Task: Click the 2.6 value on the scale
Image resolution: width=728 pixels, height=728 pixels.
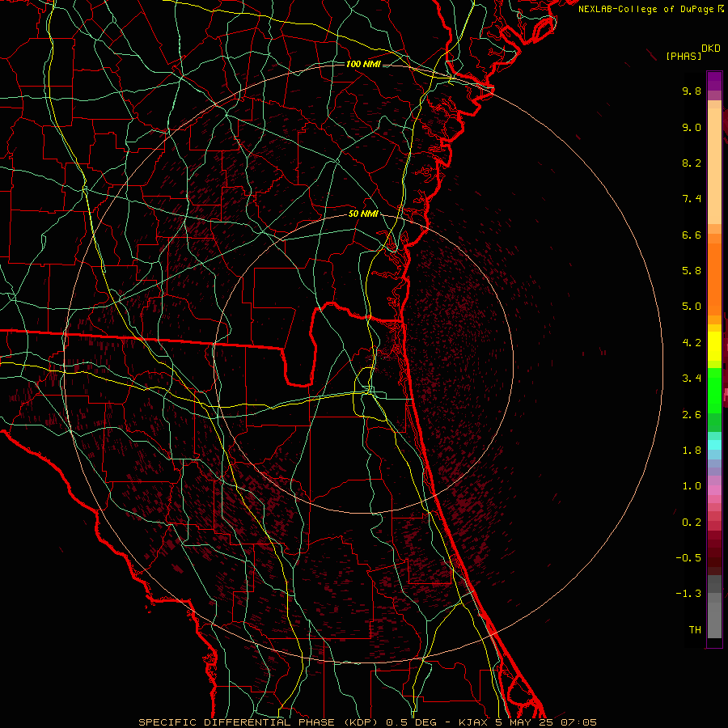Action: [x=692, y=415]
